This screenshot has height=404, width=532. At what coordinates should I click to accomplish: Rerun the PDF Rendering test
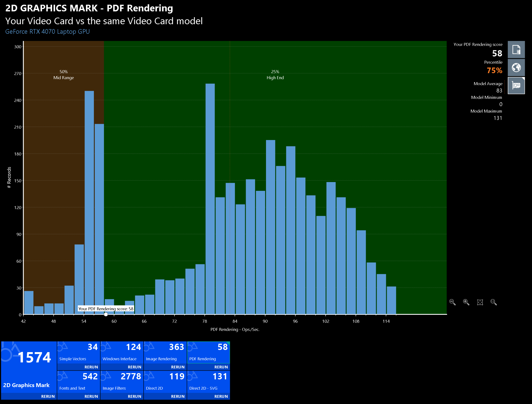(x=221, y=367)
